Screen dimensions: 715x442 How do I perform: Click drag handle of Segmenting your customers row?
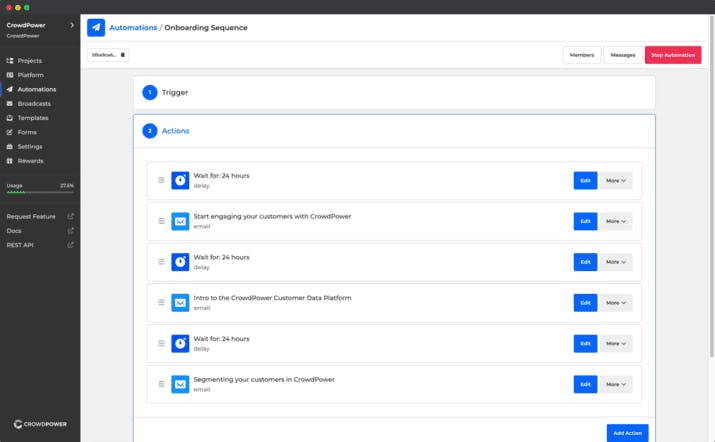(x=161, y=384)
